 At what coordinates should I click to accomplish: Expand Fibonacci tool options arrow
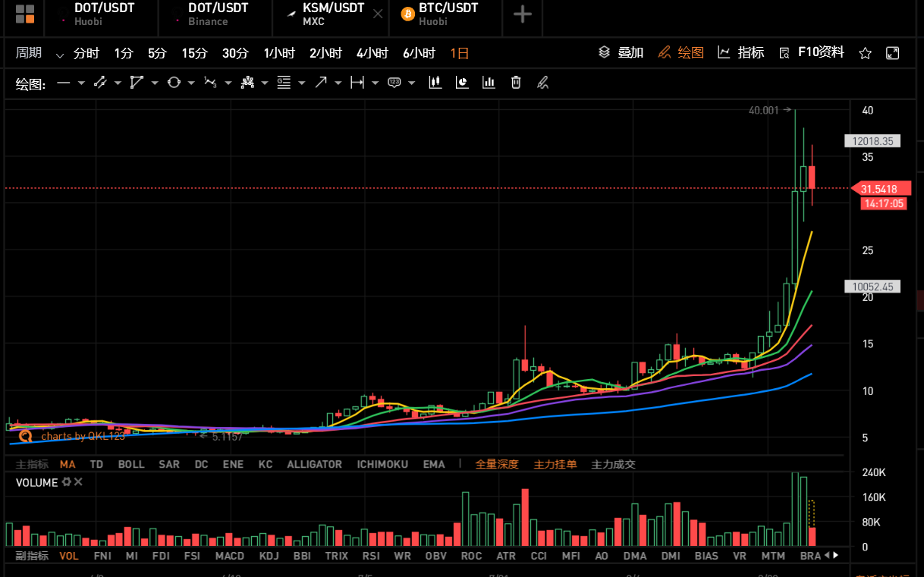pyautogui.click(x=302, y=83)
